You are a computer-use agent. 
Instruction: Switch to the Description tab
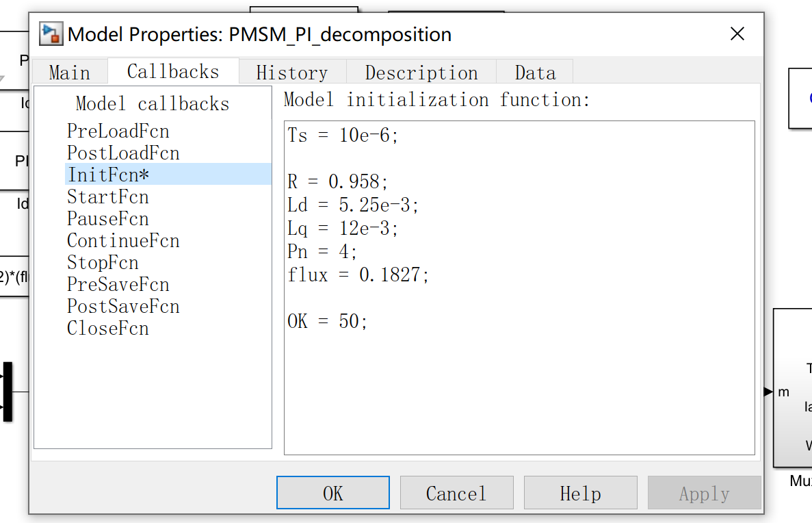(x=421, y=71)
